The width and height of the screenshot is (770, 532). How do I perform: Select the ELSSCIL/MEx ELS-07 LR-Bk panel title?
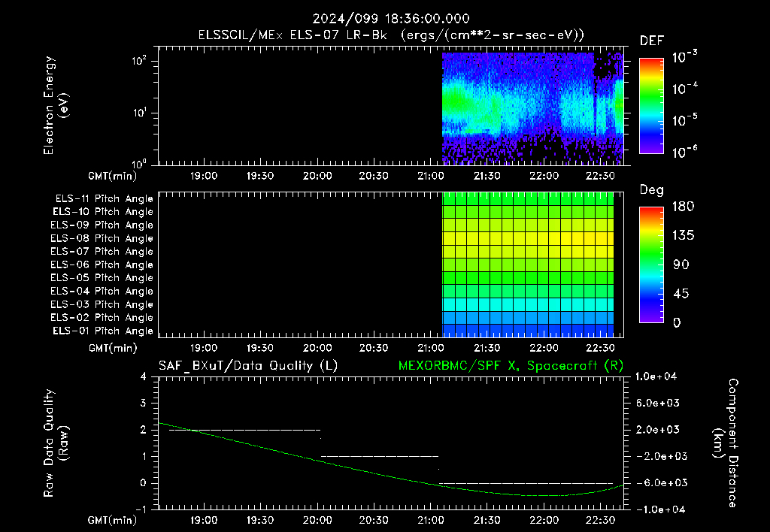391,35
